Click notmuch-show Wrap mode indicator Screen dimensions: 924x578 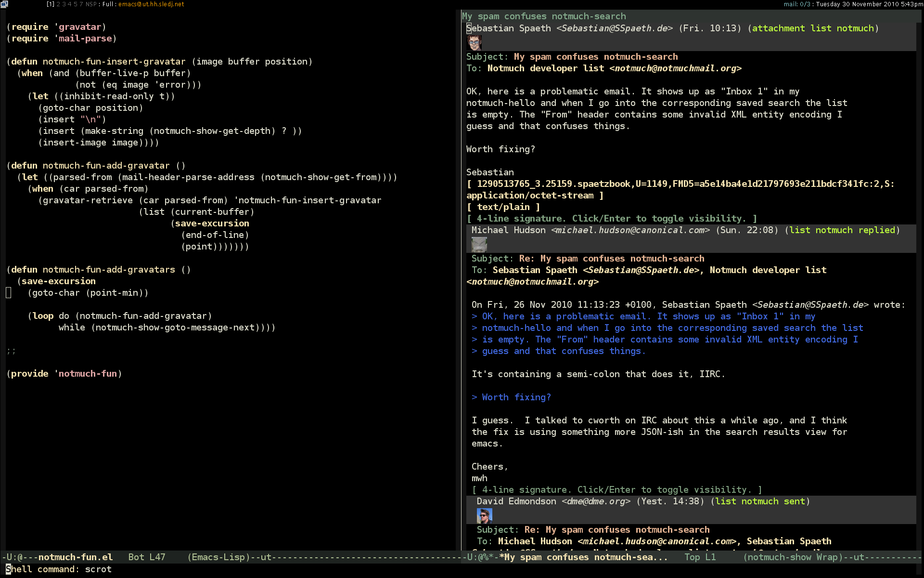pyautogui.click(x=792, y=557)
